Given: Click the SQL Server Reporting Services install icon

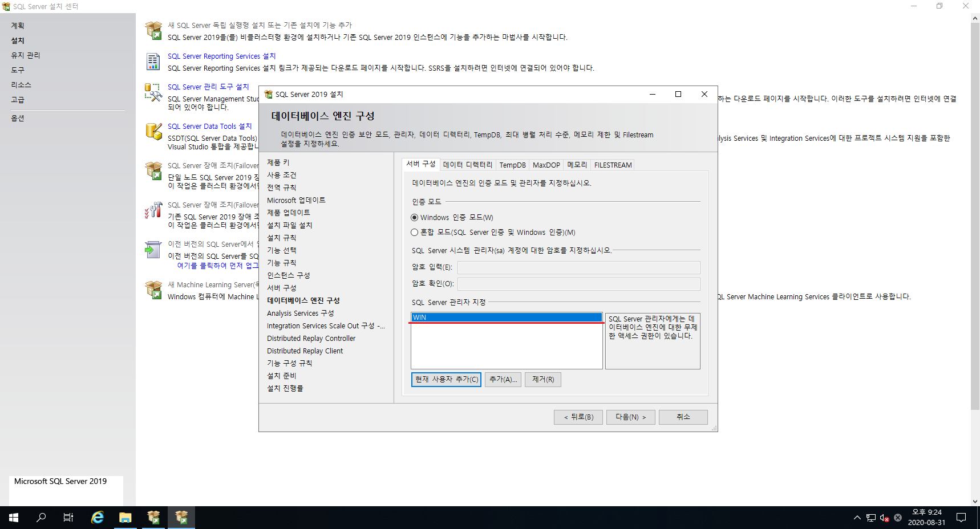Looking at the screenshot, I should 153,62.
